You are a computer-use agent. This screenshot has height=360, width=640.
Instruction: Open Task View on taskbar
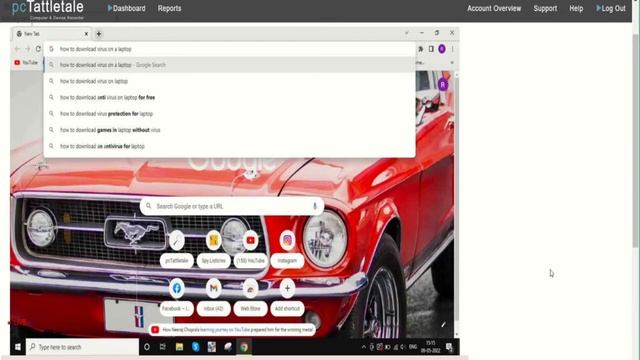[163, 347]
